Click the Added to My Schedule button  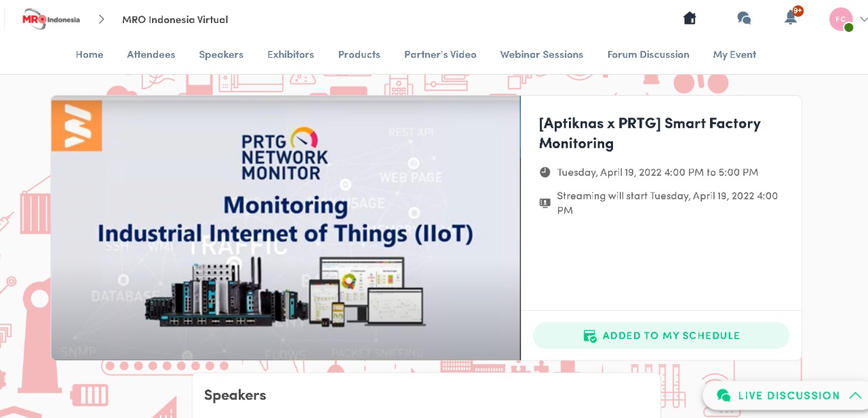pos(661,336)
